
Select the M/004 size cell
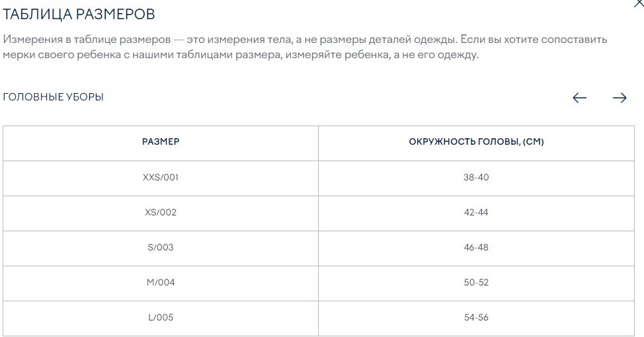coord(161,282)
